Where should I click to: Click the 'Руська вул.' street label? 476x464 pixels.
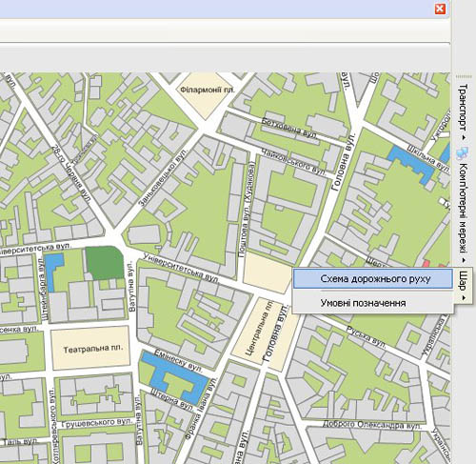coord(367,337)
